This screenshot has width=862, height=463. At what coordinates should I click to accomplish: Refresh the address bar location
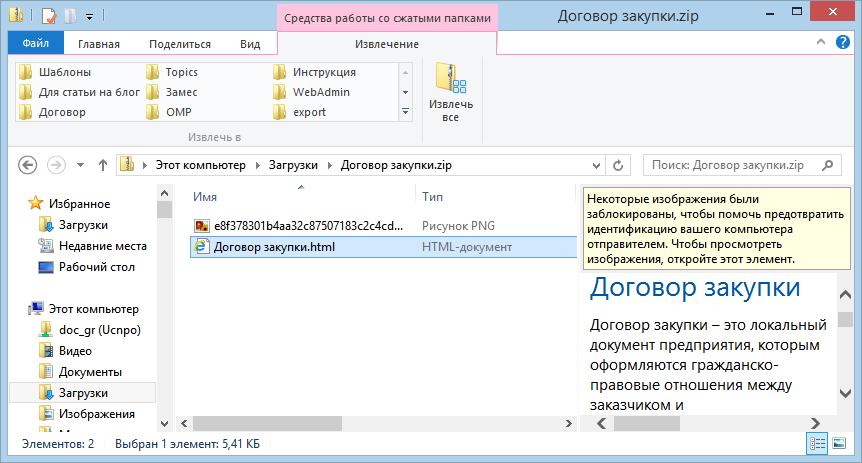click(x=619, y=165)
